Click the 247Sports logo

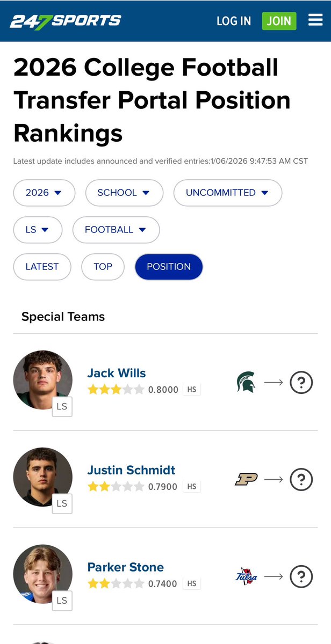tap(66, 21)
